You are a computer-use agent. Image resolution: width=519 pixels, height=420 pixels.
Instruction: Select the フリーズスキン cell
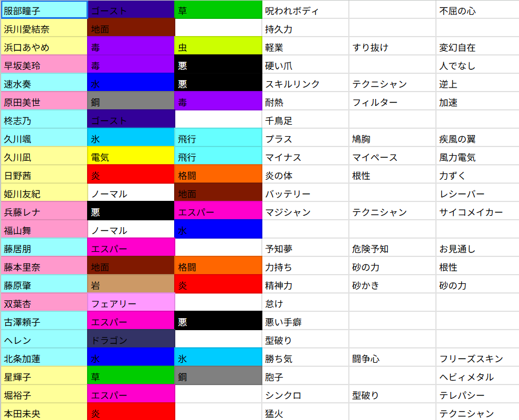477,358
